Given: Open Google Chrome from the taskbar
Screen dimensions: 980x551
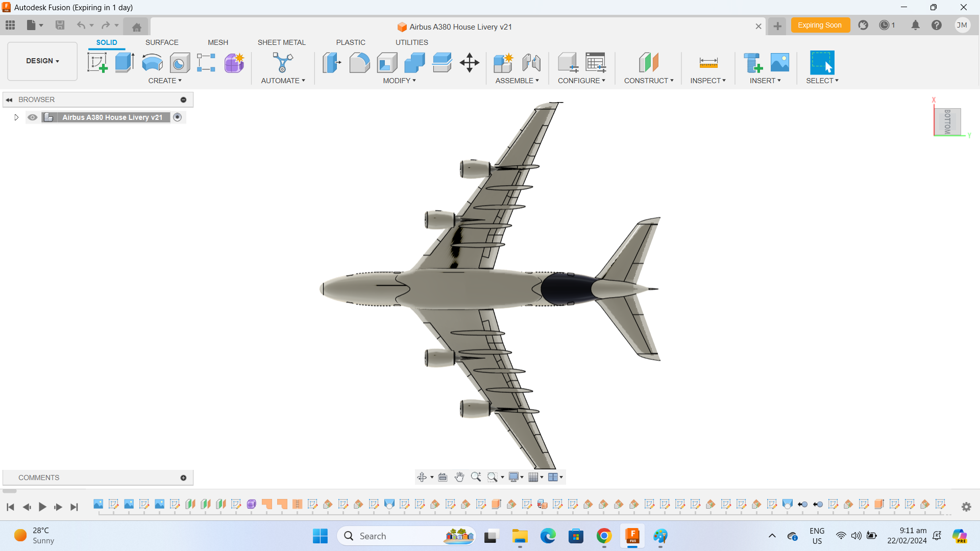Looking at the screenshot, I should click(604, 536).
